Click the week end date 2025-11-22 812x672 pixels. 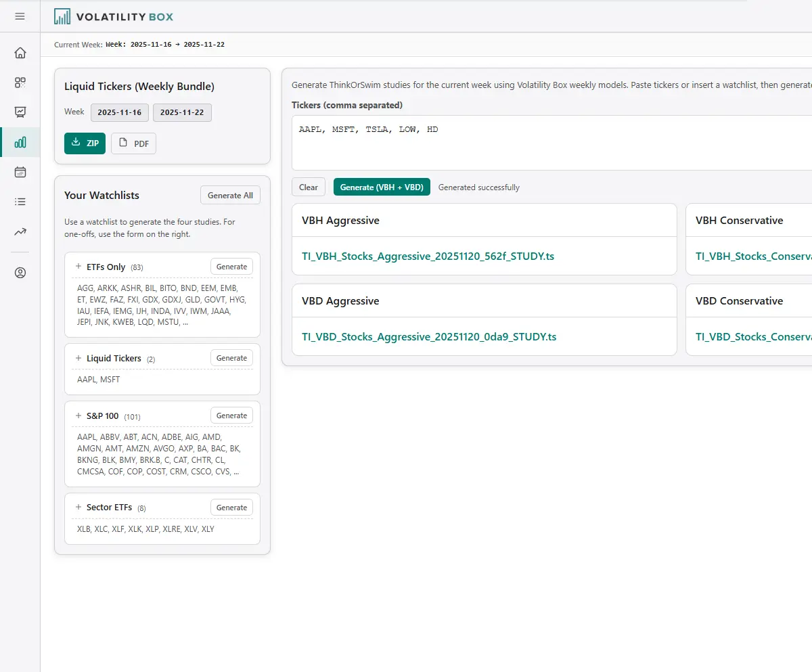tap(182, 112)
